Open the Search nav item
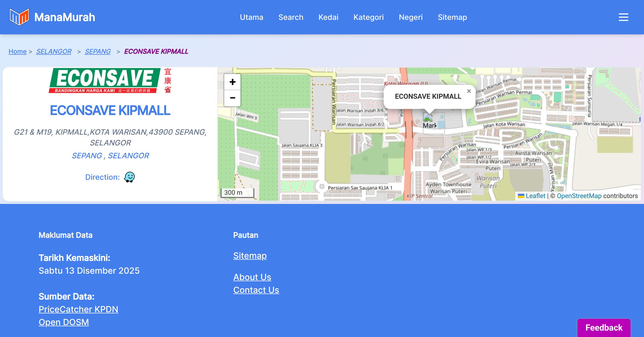 (291, 17)
